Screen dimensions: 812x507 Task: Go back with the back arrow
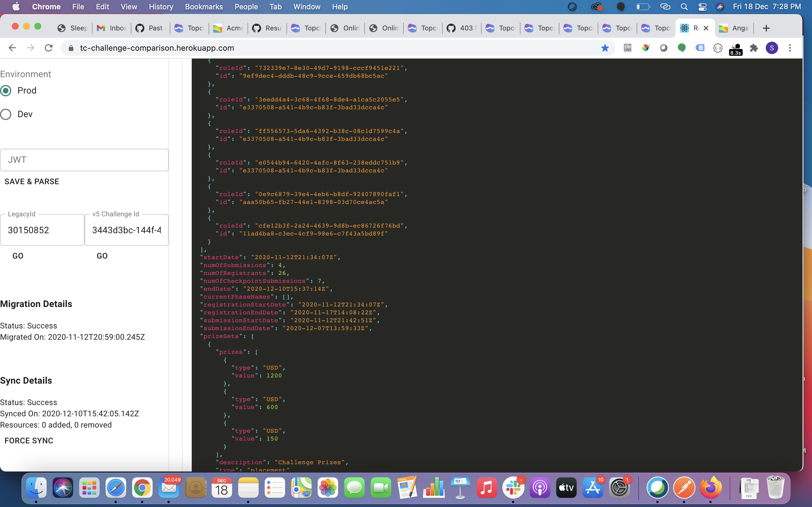click(12, 48)
